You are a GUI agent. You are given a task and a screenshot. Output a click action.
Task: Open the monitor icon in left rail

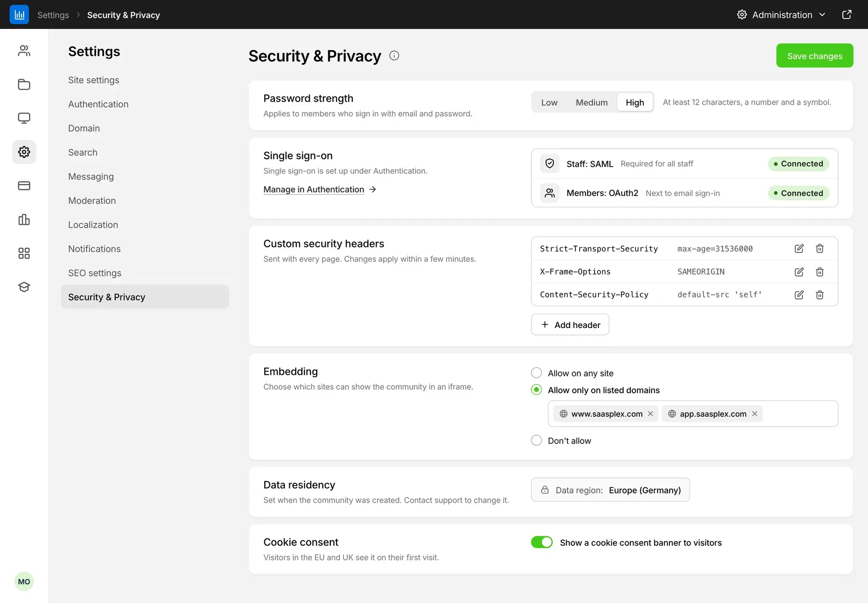pos(24,118)
